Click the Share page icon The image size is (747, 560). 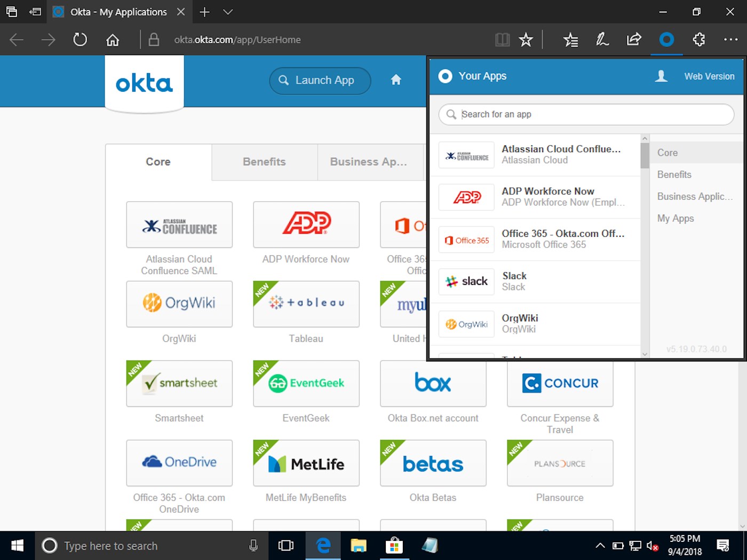(634, 39)
